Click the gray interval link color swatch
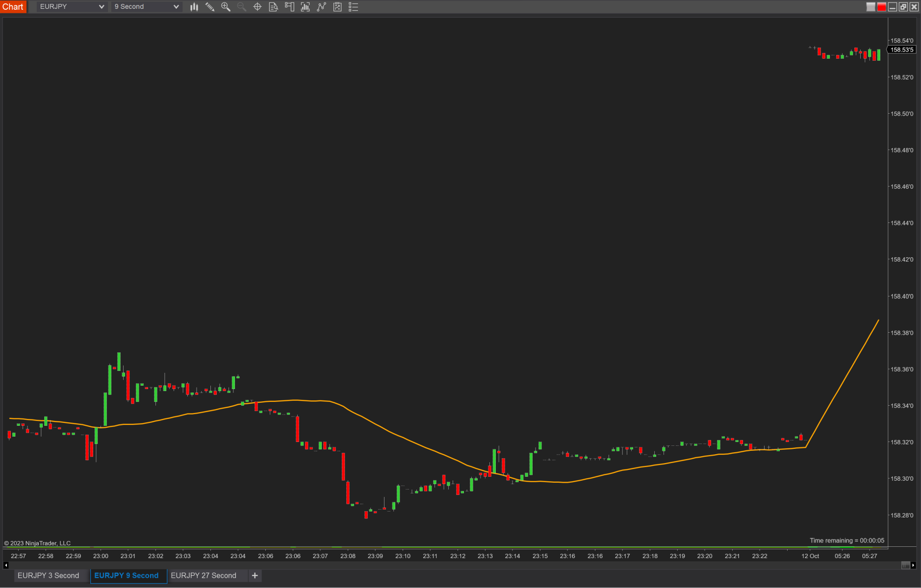Screen dimensions: 921x588 pyautogui.click(x=871, y=7)
